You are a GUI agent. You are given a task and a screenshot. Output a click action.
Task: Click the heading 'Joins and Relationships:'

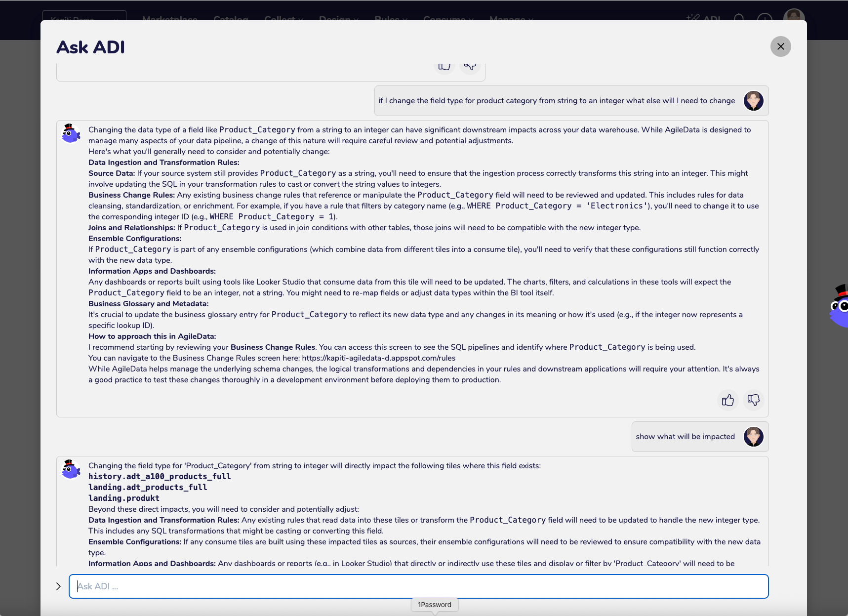coord(132,228)
